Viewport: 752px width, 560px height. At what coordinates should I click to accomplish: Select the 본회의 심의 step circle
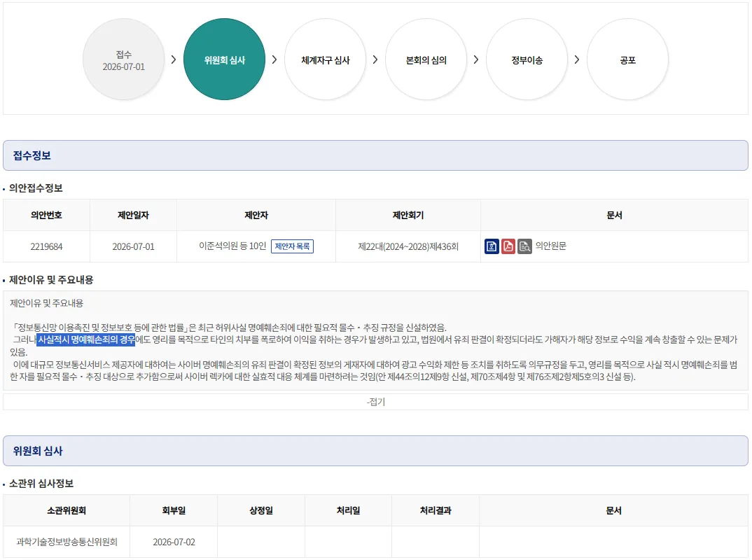click(x=426, y=59)
